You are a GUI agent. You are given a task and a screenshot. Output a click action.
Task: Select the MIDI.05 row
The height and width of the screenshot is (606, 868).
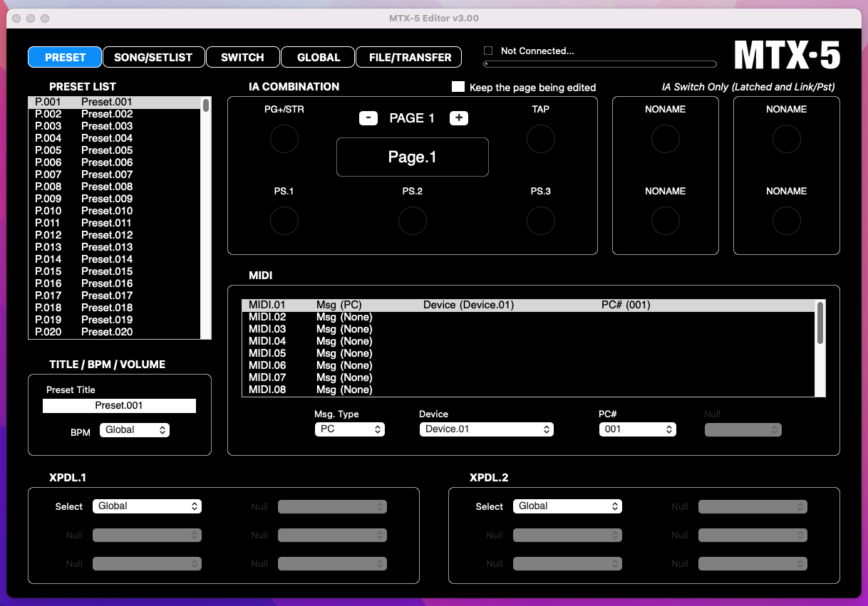point(529,353)
